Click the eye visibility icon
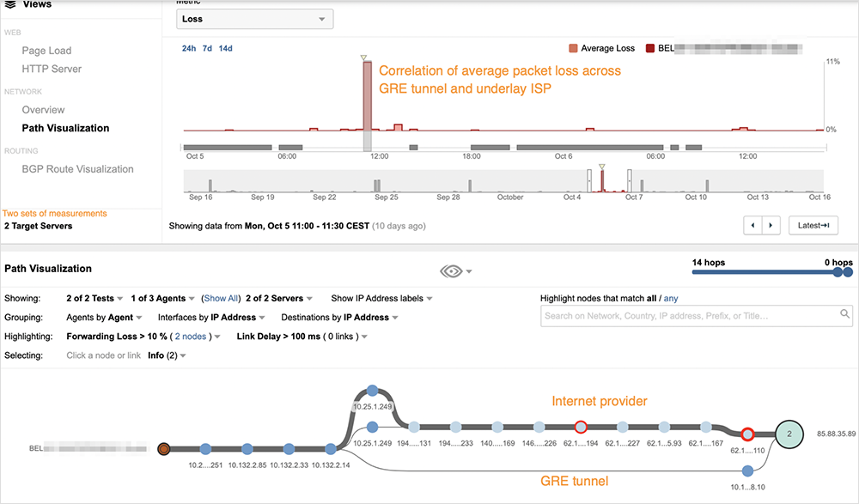859x504 pixels. coord(452,271)
